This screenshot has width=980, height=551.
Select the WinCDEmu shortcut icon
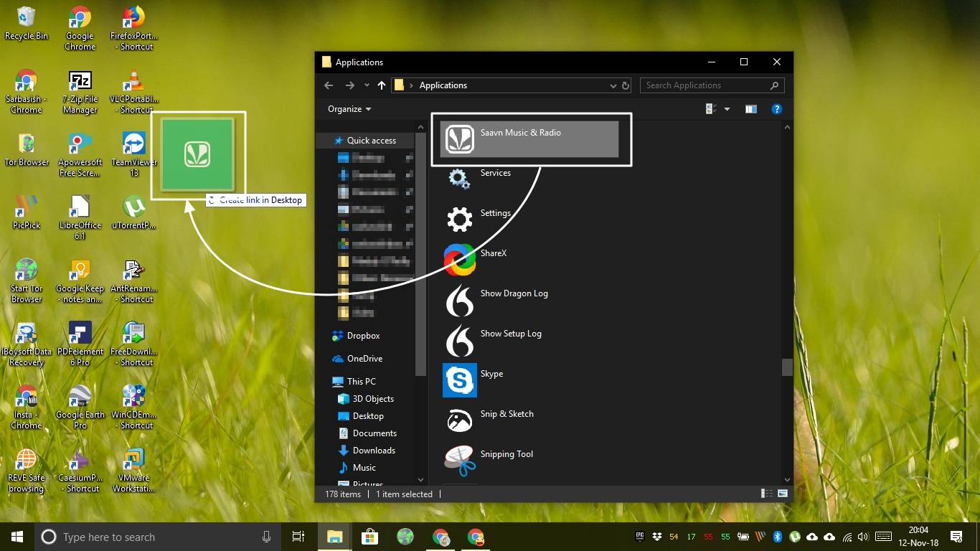tap(133, 408)
